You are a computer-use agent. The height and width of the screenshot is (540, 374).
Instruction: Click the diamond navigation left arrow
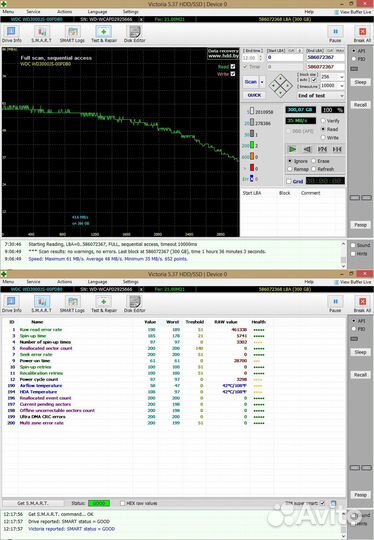(274, 85)
